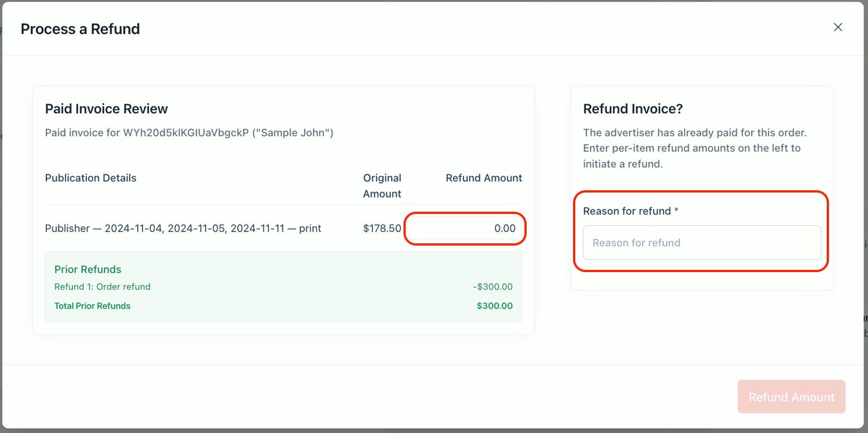This screenshot has width=868, height=433.
Task: Click the -$300.00 prior refund amount
Action: click(492, 287)
